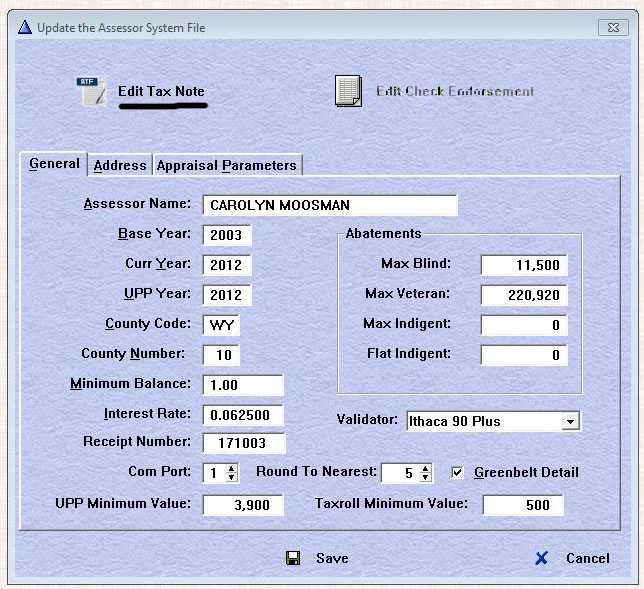Viewport: 644px width, 589px height.
Task: Edit the Taxroll Minimum Value field
Action: tap(522, 505)
